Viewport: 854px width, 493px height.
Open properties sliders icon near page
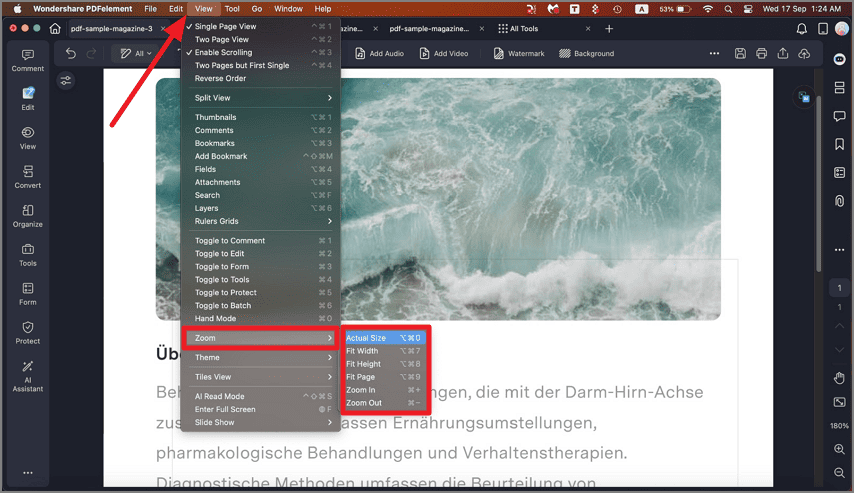coord(66,81)
